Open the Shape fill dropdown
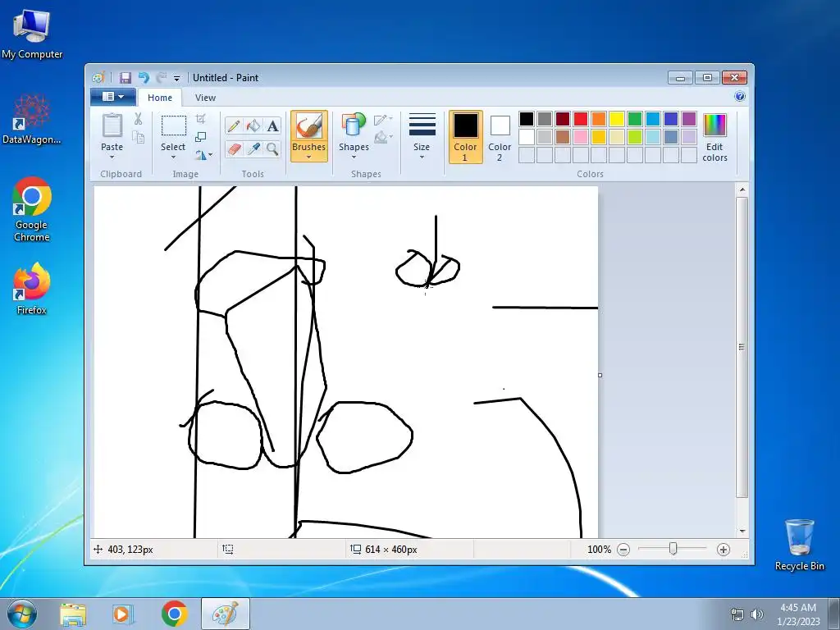This screenshot has width=840, height=630. point(383,138)
